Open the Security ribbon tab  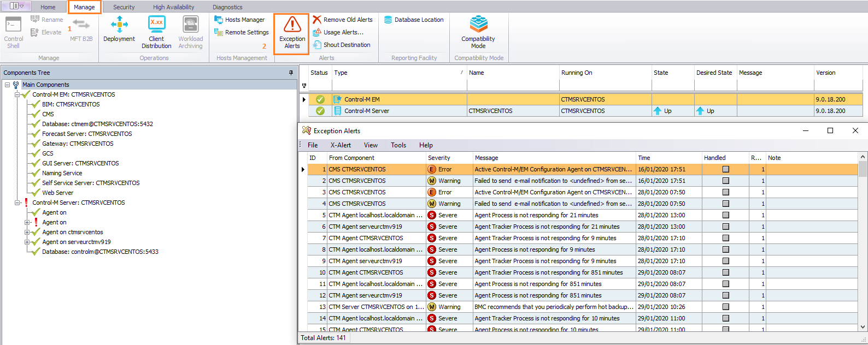pyautogui.click(x=124, y=7)
